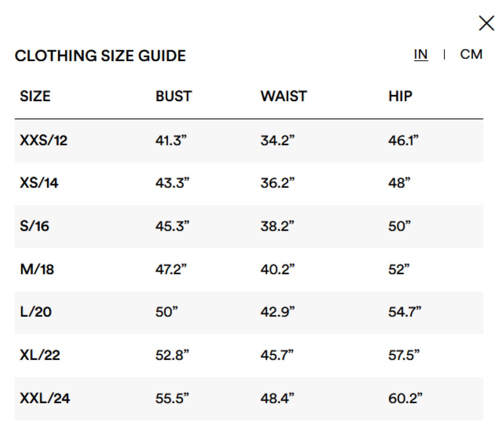Click the 60.2" hip value for XXL/24
504x427 pixels.
pyautogui.click(x=405, y=398)
